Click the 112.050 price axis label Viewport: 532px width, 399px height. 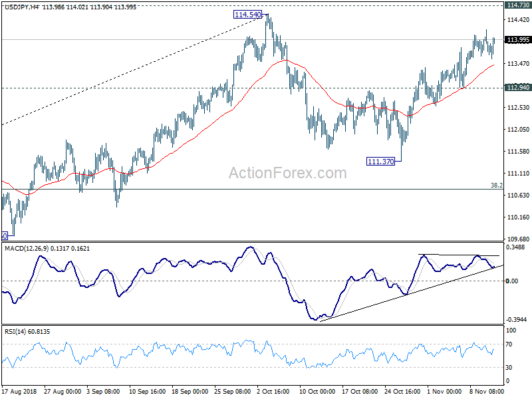coord(518,129)
